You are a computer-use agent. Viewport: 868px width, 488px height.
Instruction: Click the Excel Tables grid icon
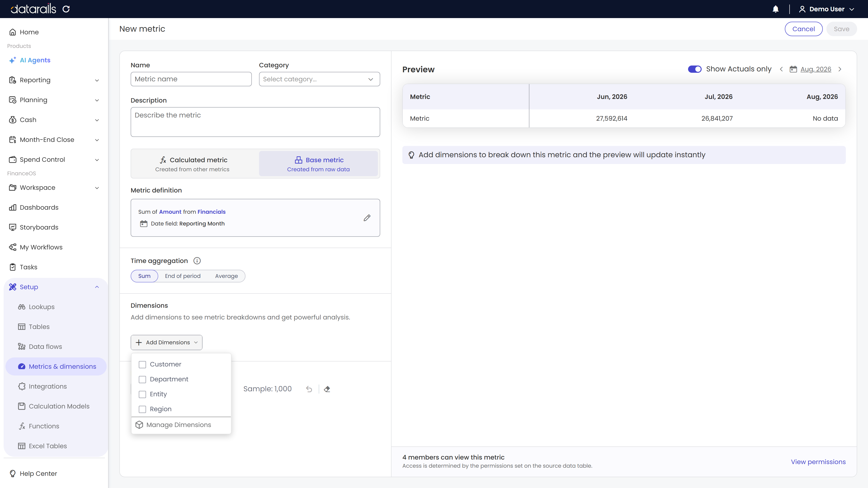[x=21, y=446]
